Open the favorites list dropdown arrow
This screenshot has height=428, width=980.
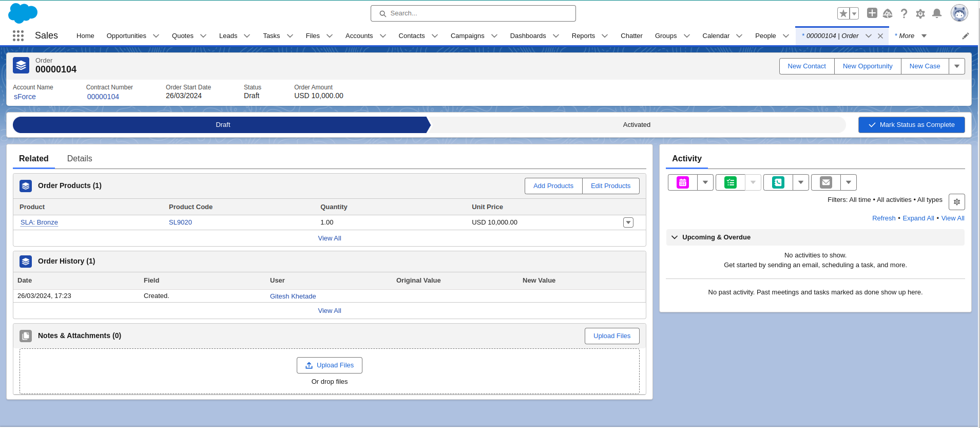point(854,13)
